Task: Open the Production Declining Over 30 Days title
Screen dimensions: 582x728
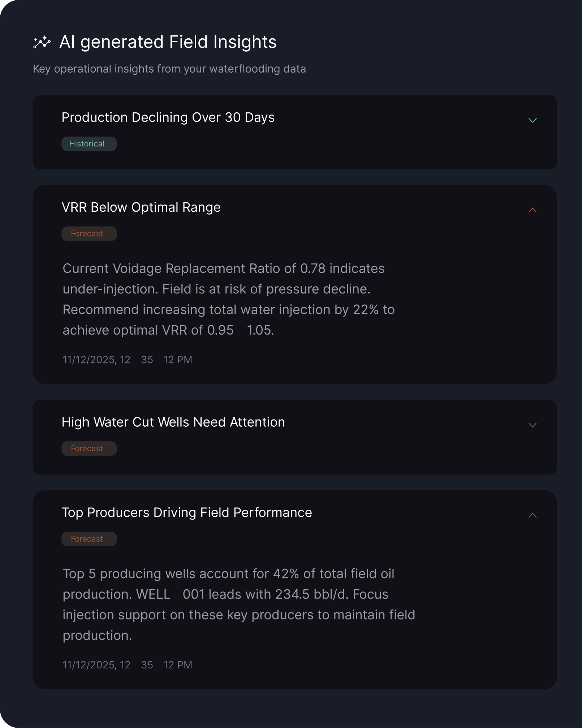Action: point(168,117)
